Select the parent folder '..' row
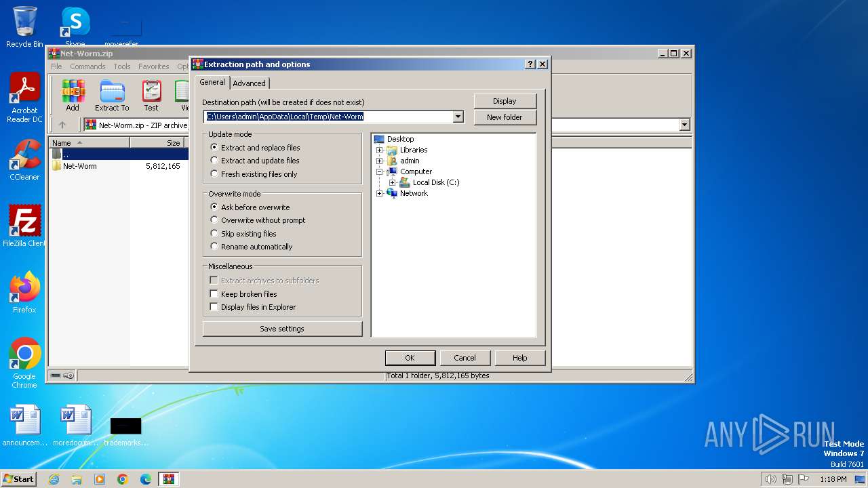This screenshot has height=488, width=868. [117, 154]
